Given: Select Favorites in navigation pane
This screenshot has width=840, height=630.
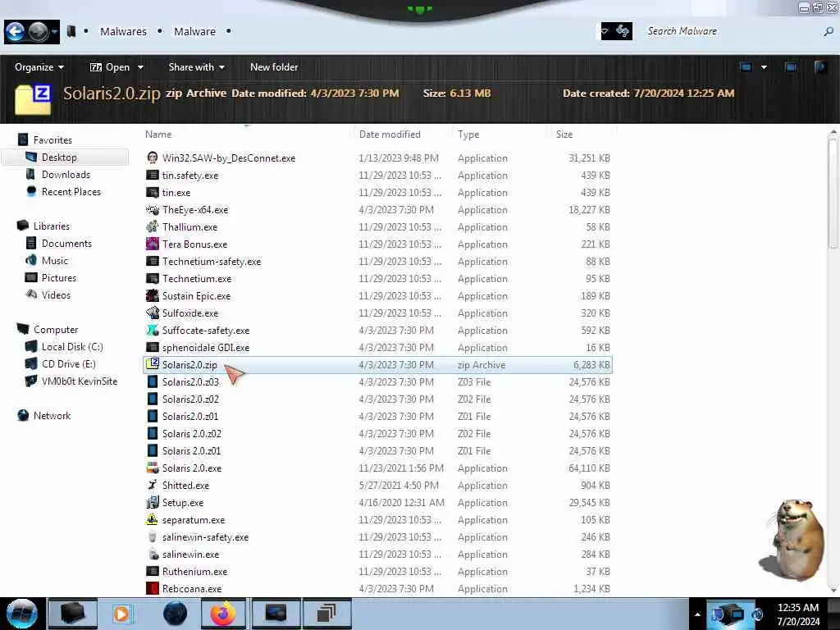Looking at the screenshot, I should click(52, 139).
